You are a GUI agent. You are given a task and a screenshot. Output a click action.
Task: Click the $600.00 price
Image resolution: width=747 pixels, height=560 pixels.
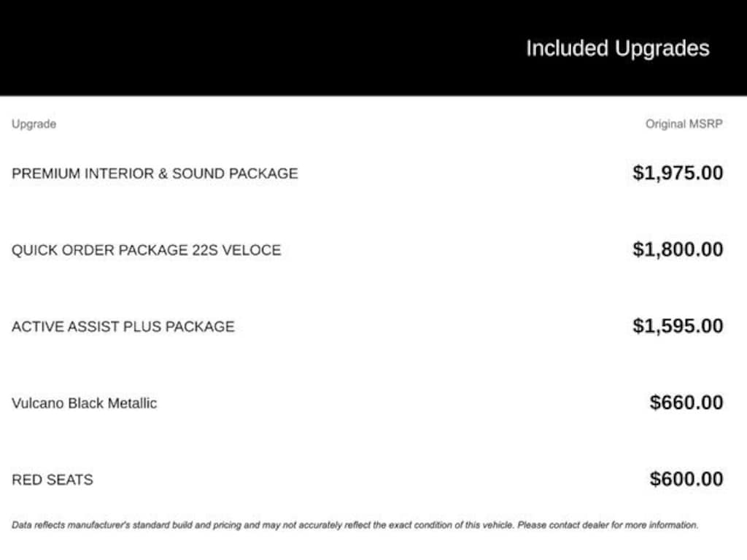point(686,479)
